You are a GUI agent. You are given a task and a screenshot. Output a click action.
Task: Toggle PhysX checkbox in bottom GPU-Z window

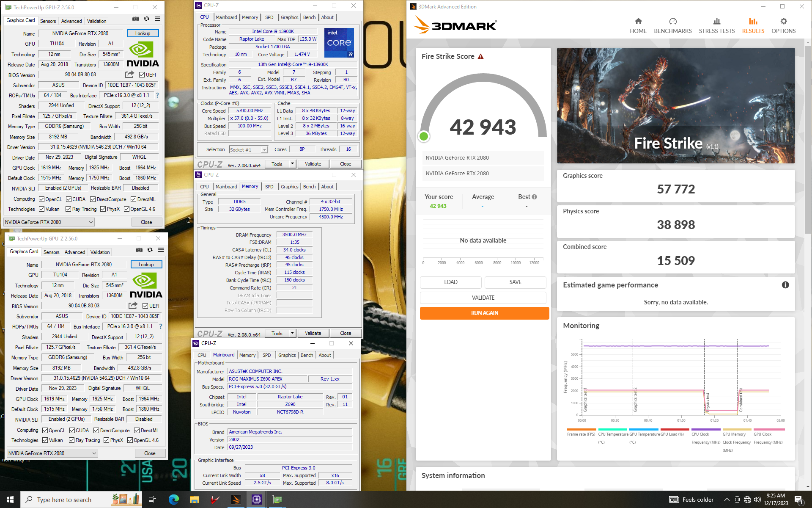(107, 440)
